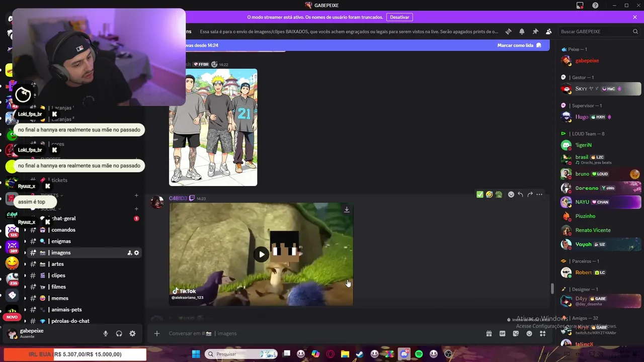Open the pérolas-do-chat channel
The image size is (644, 362).
[83, 321]
